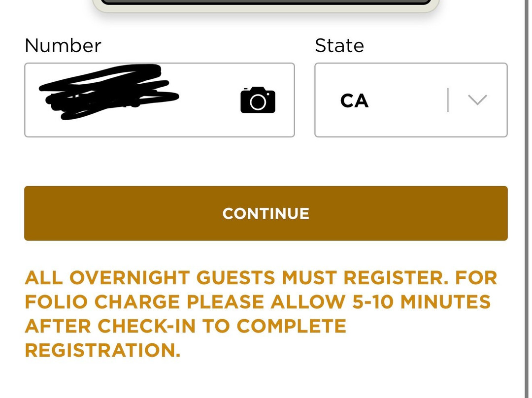Expand the state list chevron arrow
This screenshot has width=532, height=398.
tap(477, 100)
